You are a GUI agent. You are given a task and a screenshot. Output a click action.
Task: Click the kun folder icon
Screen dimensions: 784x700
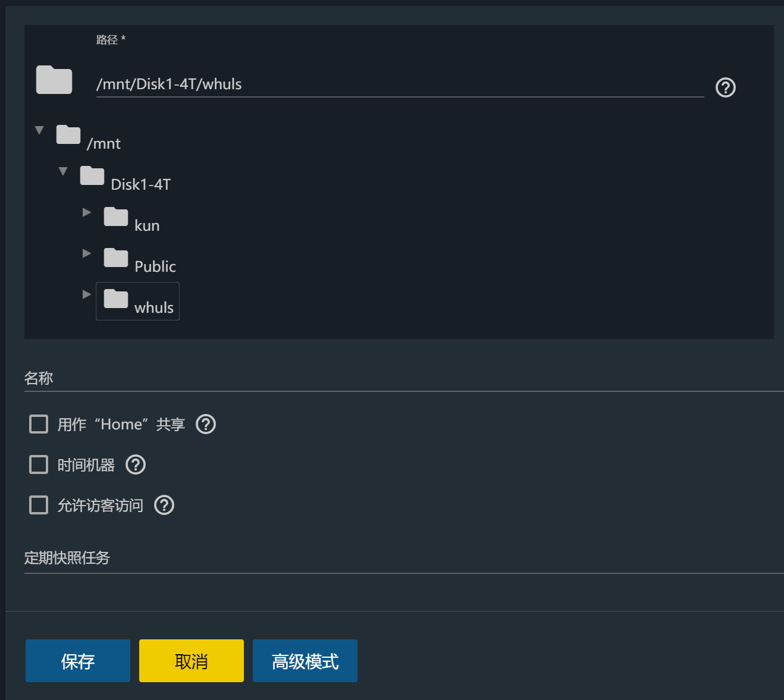tap(116, 217)
